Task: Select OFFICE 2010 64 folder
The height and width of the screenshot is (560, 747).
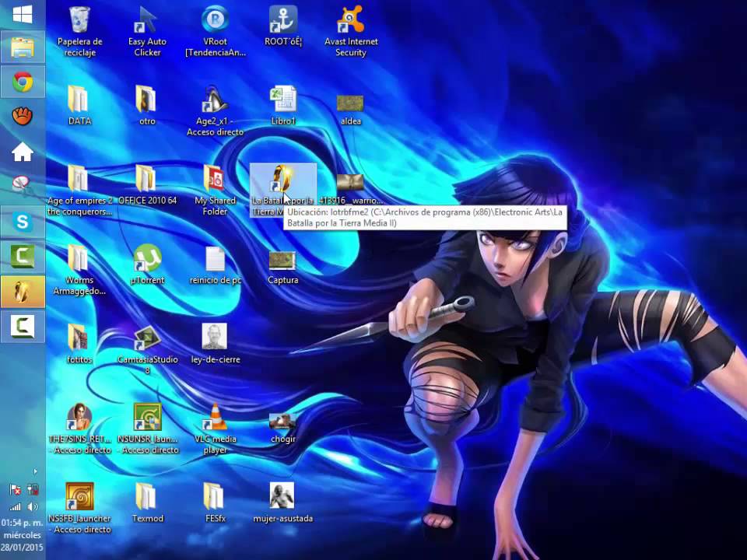Action: [147, 185]
